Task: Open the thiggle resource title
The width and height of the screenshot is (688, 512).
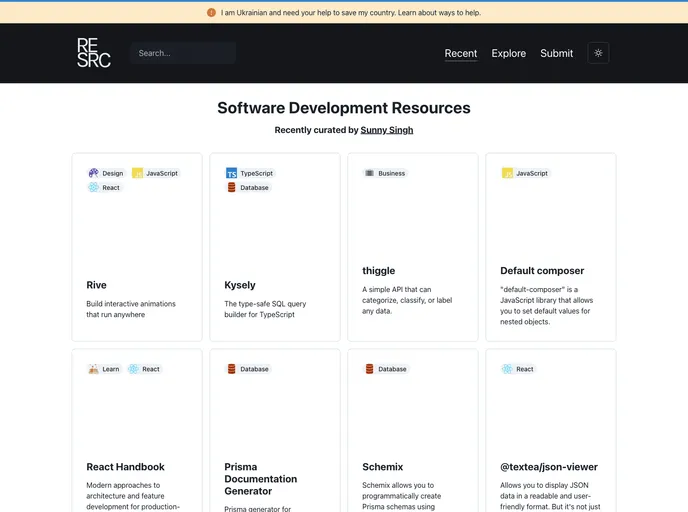Action: click(378, 271)
